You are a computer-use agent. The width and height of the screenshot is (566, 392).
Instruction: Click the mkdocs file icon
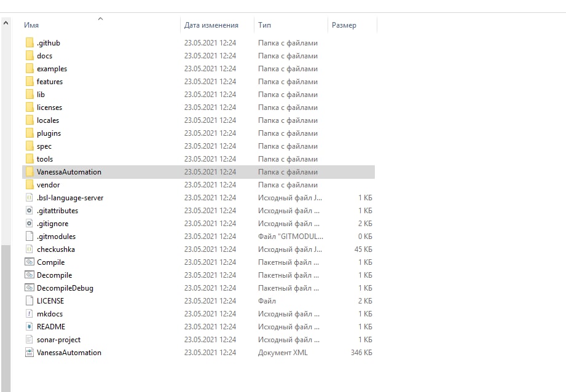29,314
